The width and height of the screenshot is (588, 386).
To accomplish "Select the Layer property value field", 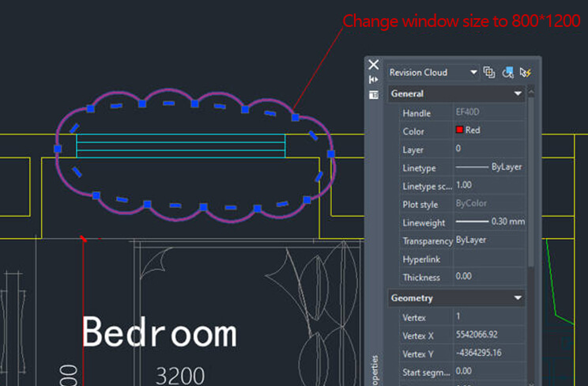I will click(488, 149).
